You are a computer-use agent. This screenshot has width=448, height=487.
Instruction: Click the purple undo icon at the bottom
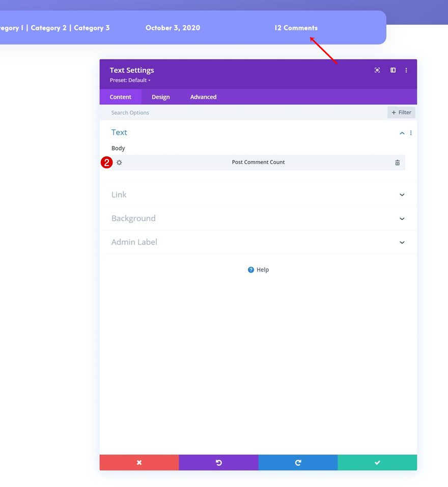pyautogui.click(x=218, y=462)
